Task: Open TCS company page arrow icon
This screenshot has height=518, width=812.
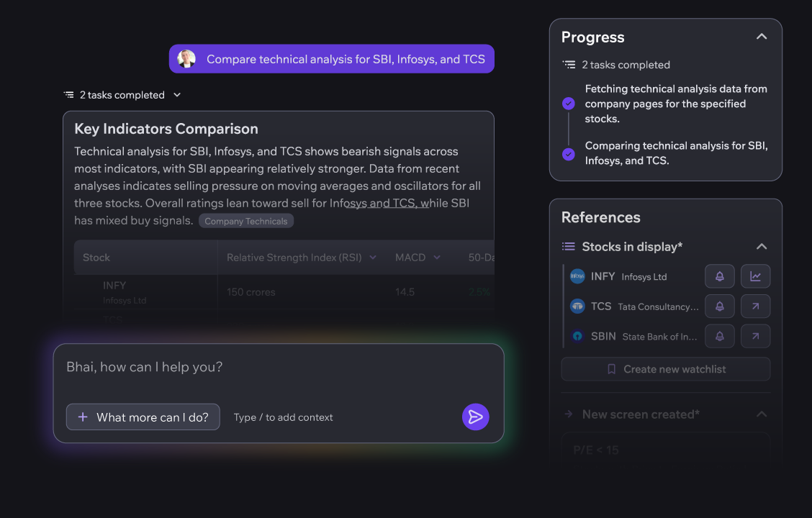Action: click(x=755, y=306)
